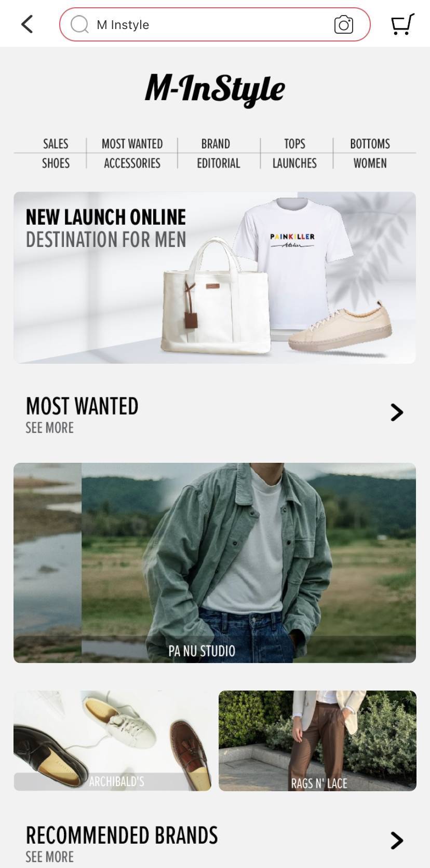This screenshot has width=430, height=868.
Task: Go to the BRAND category
Action: coord(216,144)
